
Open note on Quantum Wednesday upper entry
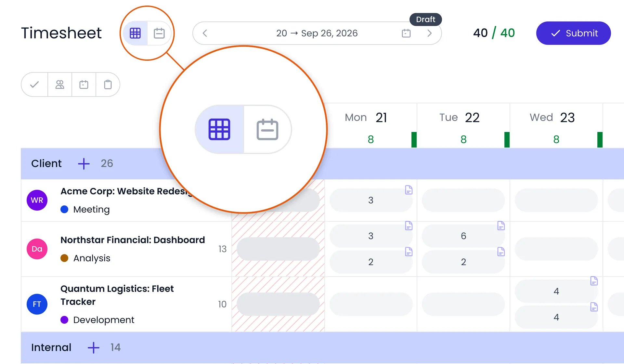click(594, 281)
